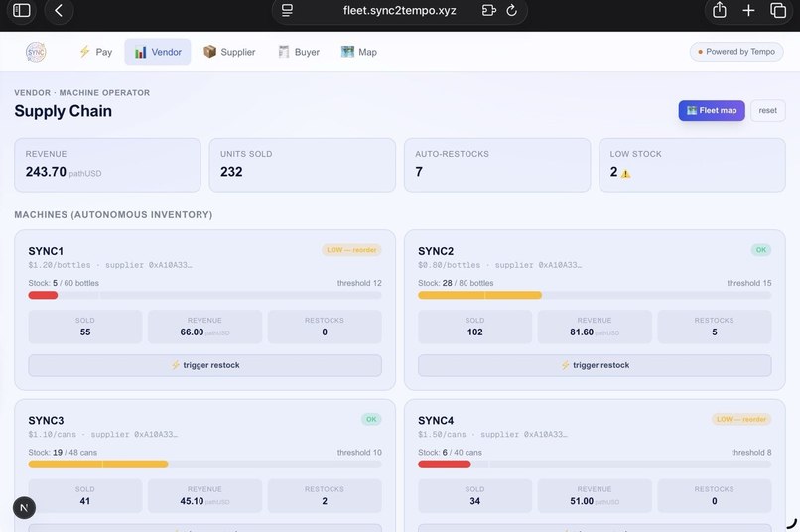The height and width of the screenshot is (532, 800).
Task: Click the SYNC2 machine title
Action: coord(436,251)
